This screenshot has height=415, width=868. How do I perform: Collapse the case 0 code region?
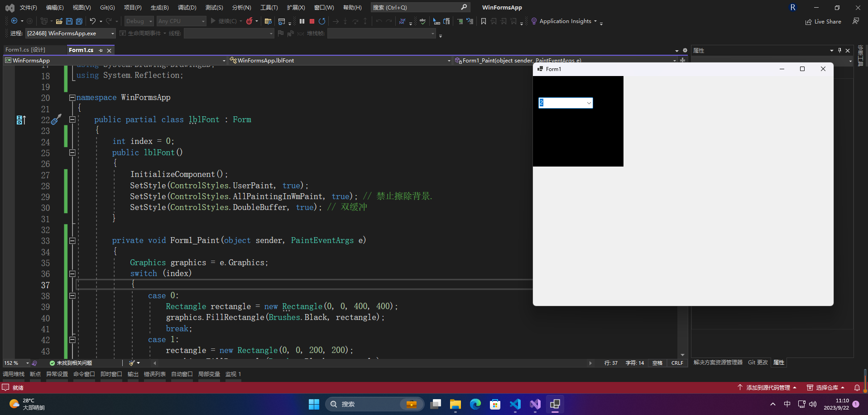pyautogui.click(x=72, y=296)
